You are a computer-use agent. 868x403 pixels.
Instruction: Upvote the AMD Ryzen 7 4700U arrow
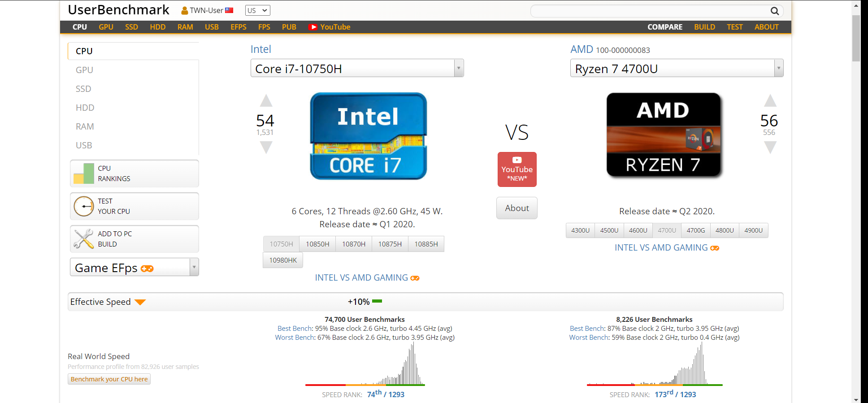tap(770, 100)
